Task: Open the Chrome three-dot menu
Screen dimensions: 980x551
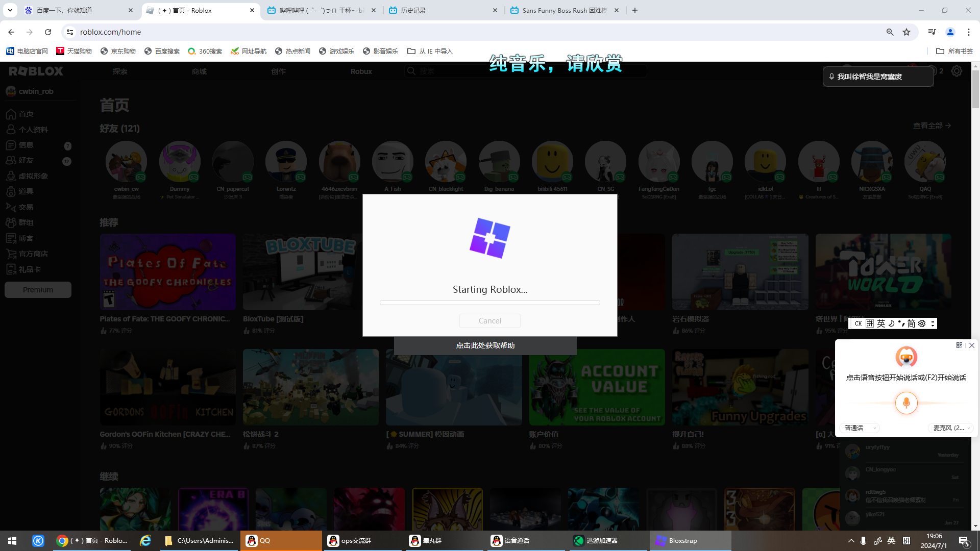Action: 969,32
